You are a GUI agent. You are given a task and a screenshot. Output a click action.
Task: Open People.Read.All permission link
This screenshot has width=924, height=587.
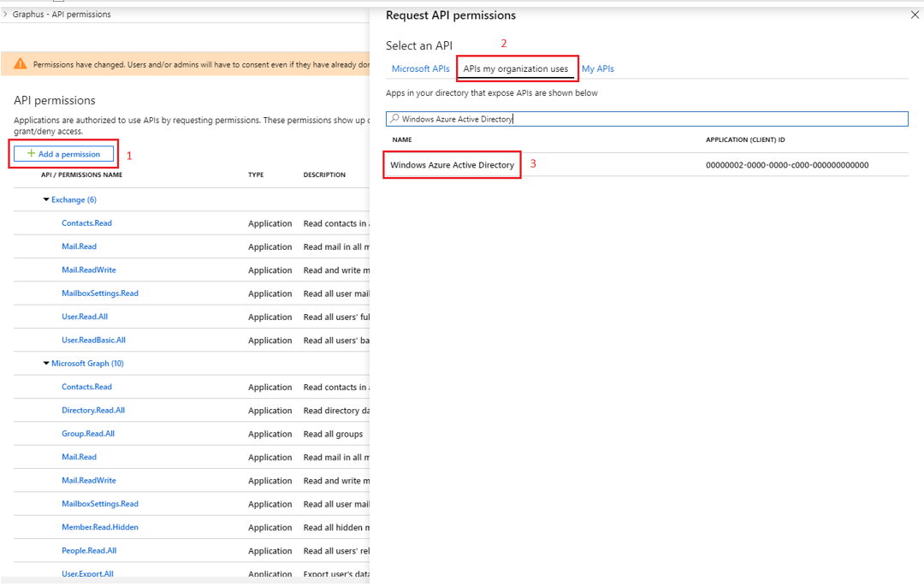[89, 550]
